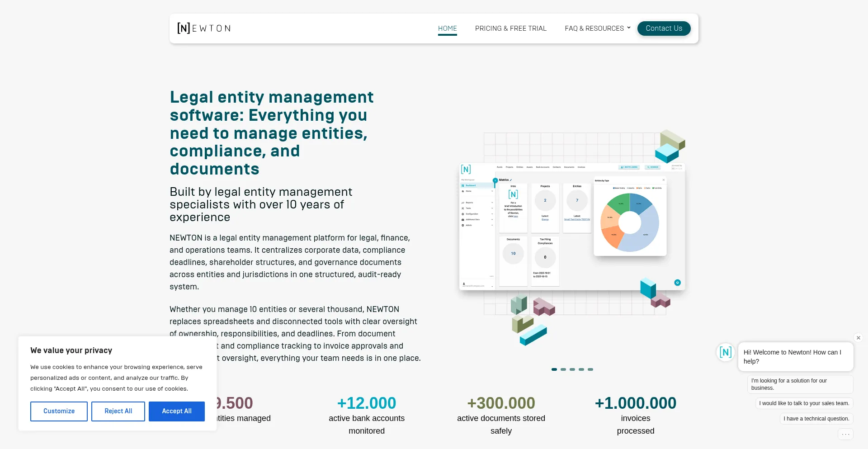Pick "I have a technical question" reply
The width and height of the screenshot is (868, 449).
click(816, 419)
